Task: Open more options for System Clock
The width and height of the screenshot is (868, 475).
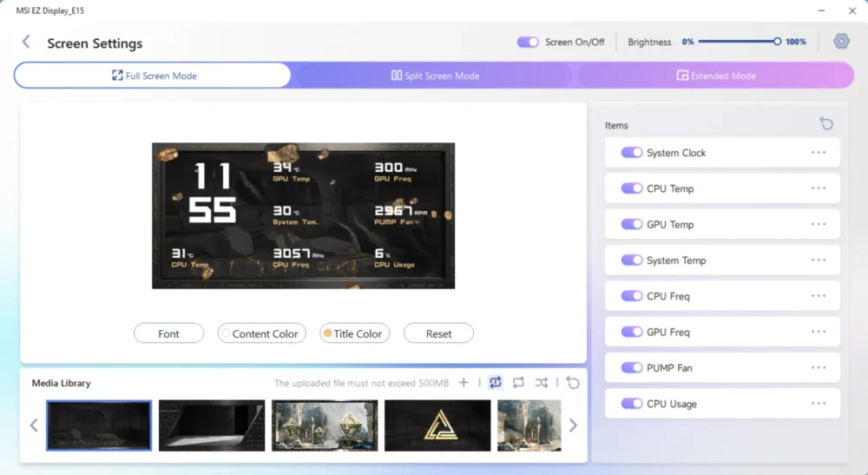Action: pos(819,152)
